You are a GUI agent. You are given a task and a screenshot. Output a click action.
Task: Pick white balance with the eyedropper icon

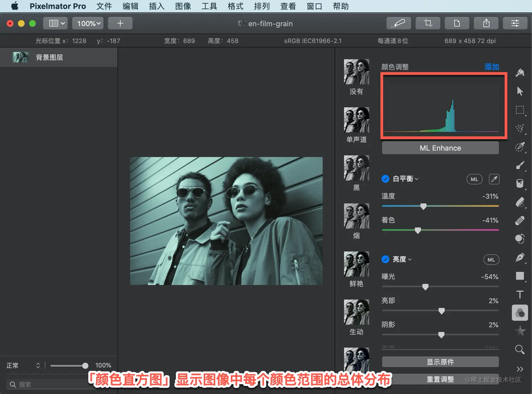494,179
